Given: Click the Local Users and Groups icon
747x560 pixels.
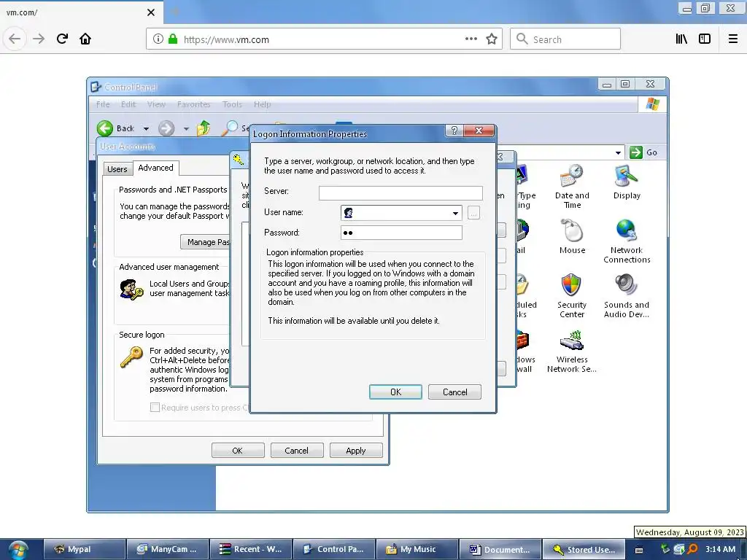Looking at the screenshot, I should 131,289.
